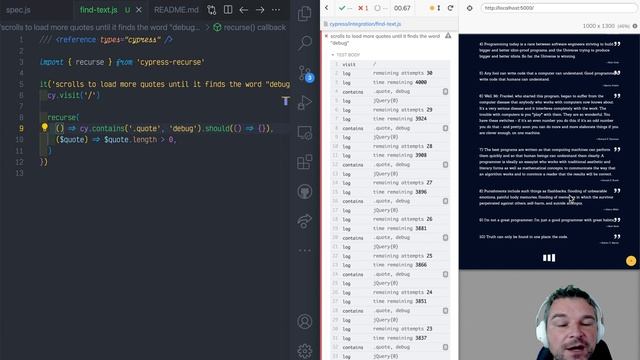Viewport: 640px width, 360px height.
Task: Select 'remaining attempts 25' log row
Action: [390, 256]
